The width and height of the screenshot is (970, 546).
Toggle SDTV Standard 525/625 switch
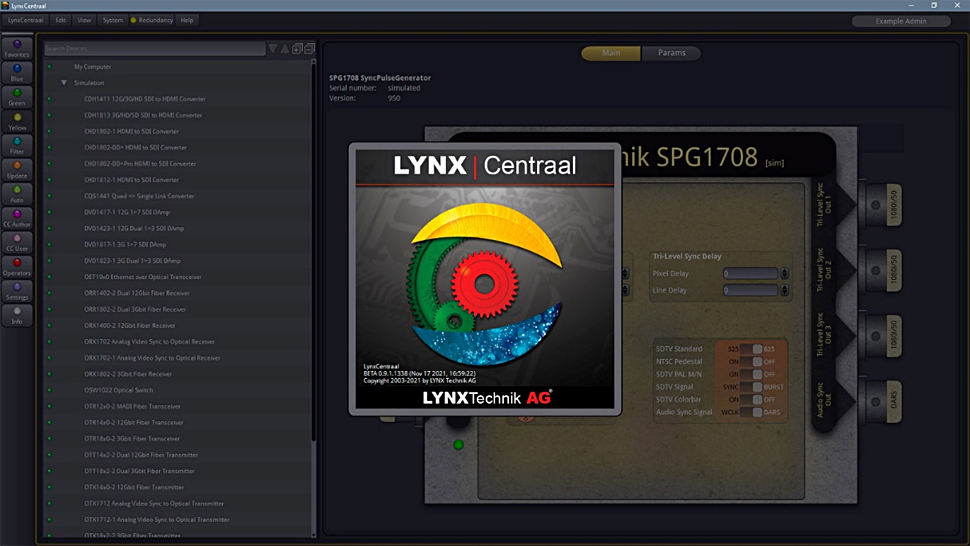(x=750, y=349)
